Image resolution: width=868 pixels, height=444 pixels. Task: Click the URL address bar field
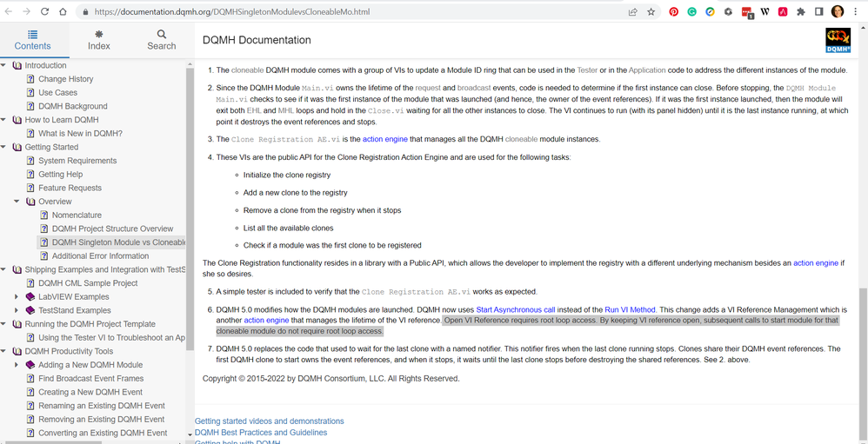pyautogui.click(x=354, y=11)
